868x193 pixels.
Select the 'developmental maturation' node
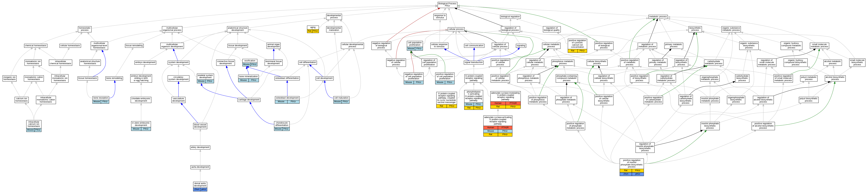[334, 29]
